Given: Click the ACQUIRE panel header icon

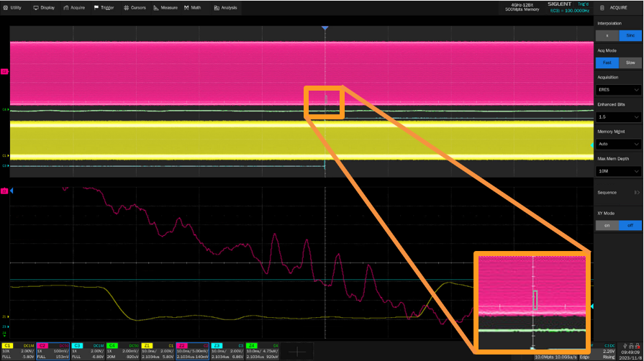Looking at the screenshot, I should point(603,7).
